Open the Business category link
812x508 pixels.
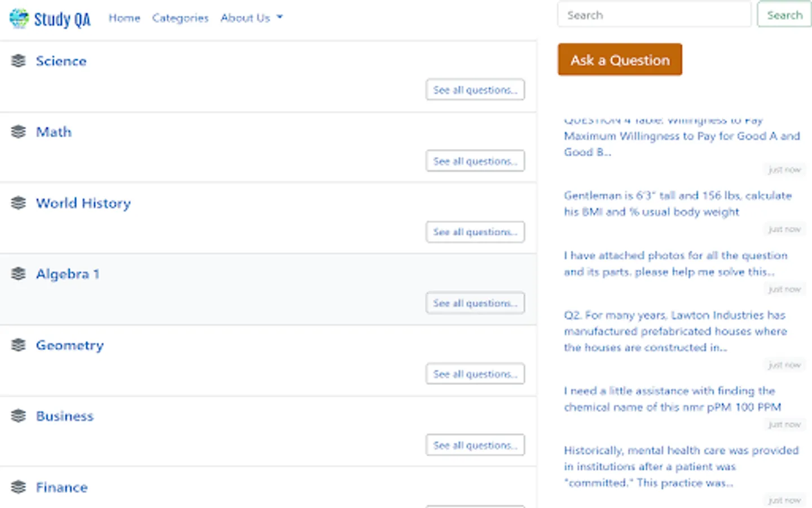pos(64,416)
